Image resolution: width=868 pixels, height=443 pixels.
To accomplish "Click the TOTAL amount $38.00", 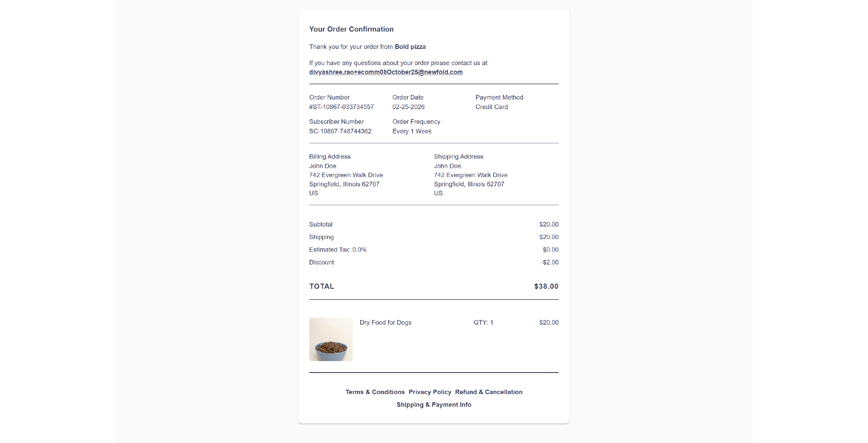I will click(x=546, y=286).
